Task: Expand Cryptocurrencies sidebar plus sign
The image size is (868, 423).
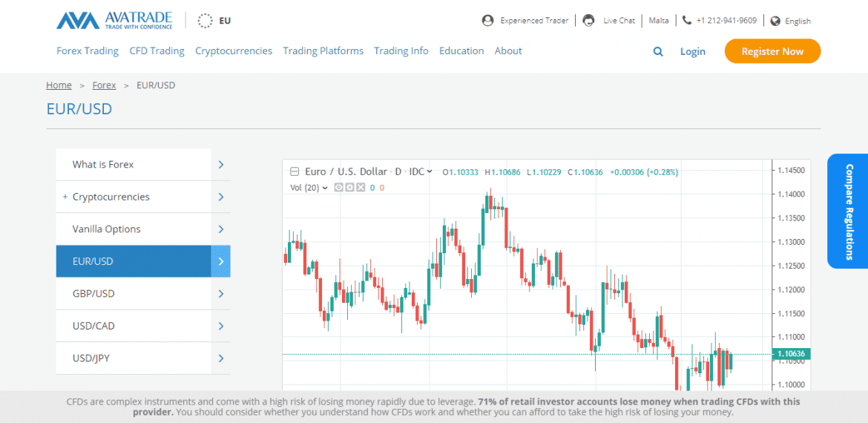Action: coord(65,197)
